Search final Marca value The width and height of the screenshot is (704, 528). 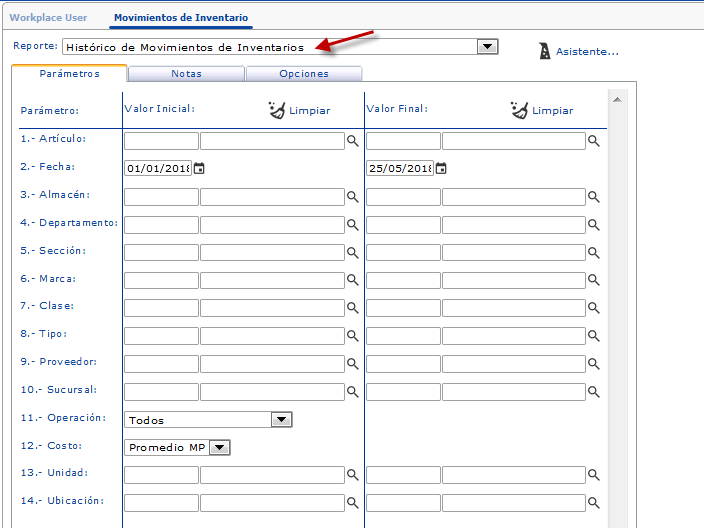pos(594,280)
